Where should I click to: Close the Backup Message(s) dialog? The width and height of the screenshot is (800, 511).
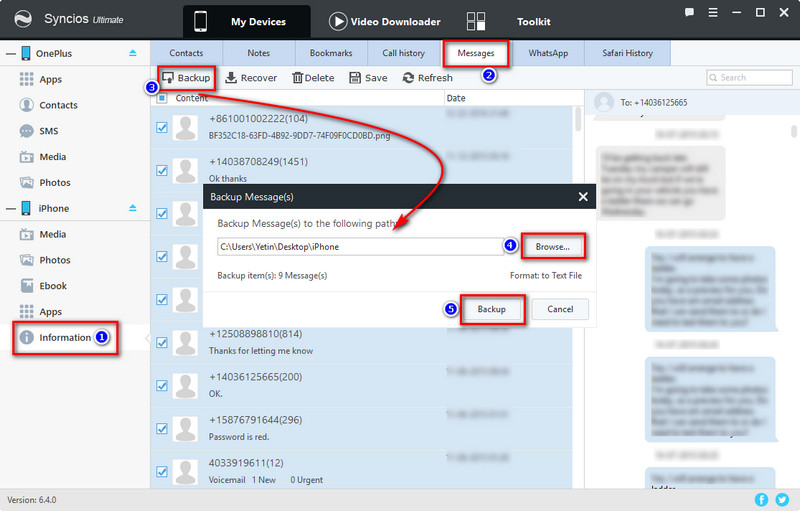click(583, 197)
